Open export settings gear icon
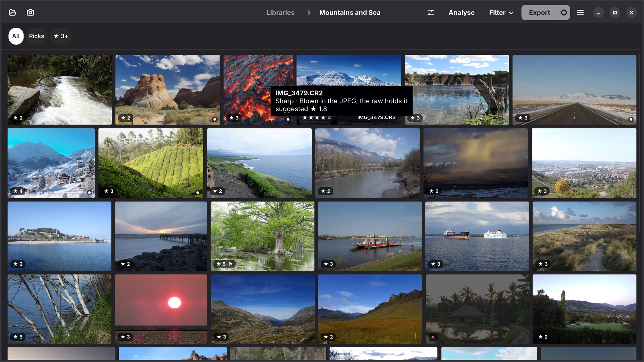 point(564,13)
